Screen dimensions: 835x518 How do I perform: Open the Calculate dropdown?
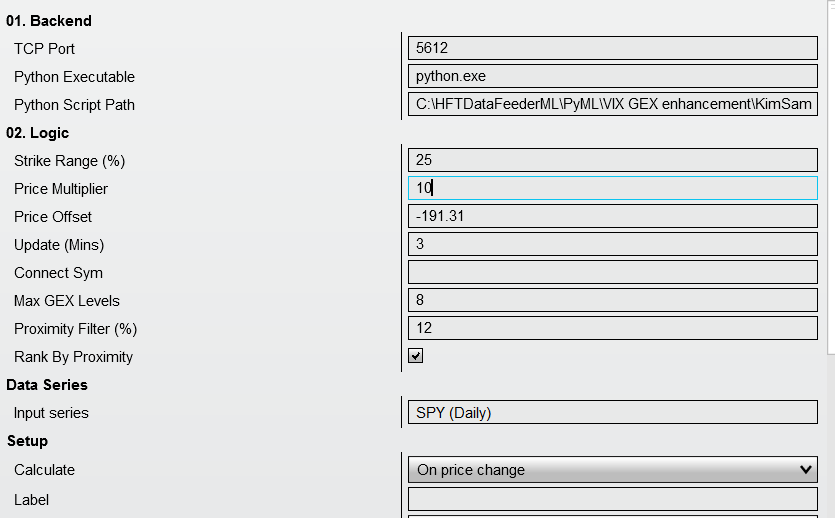tap(612, 470)
